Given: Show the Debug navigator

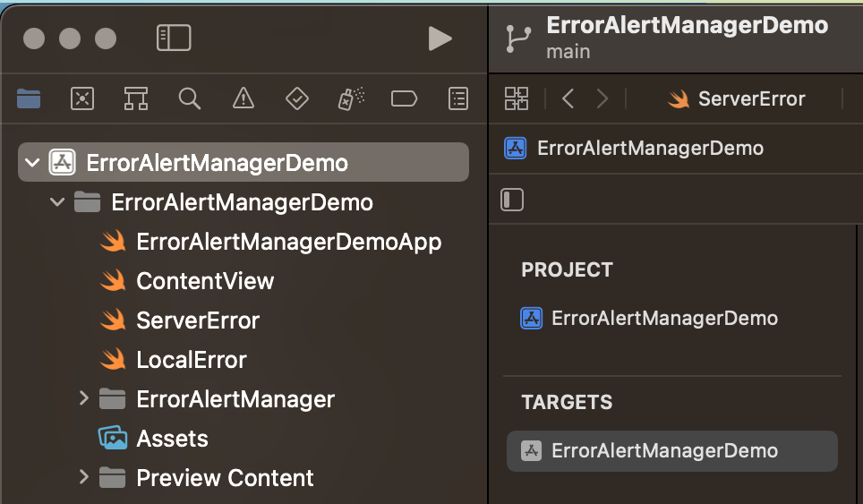Looking at the screenshot, I should pos(350,98).
